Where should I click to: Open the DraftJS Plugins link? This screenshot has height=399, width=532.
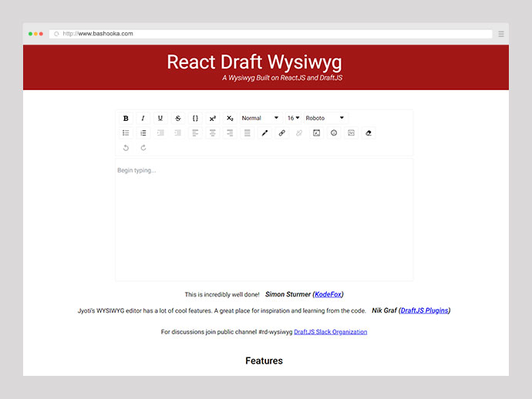(x=425, y=310)
